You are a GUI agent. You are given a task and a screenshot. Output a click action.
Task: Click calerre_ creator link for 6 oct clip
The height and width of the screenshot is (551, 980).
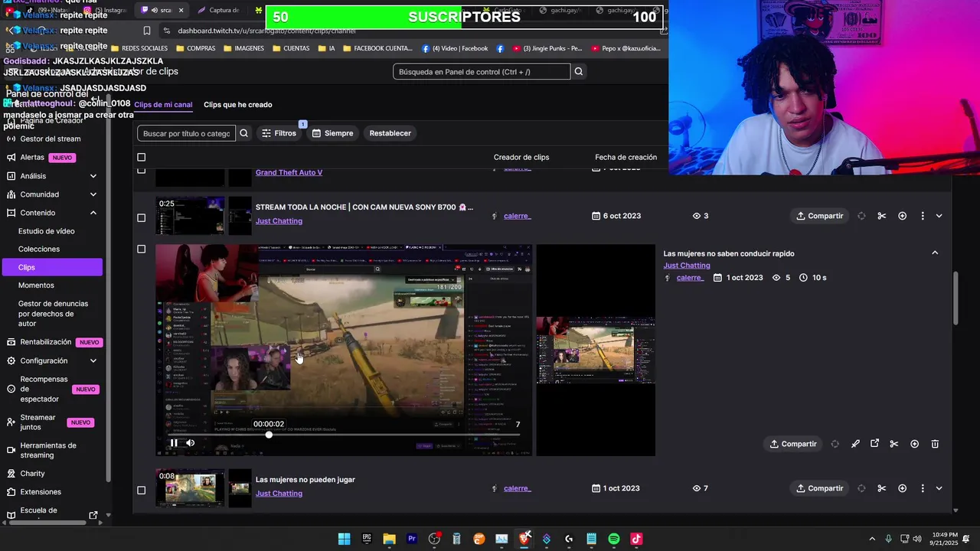point(517,216)
